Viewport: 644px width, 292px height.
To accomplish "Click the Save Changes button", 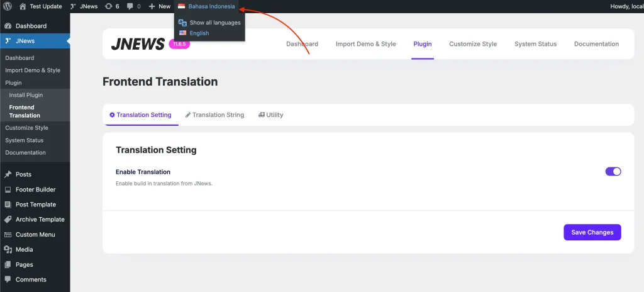I will (x=592, y=232).
